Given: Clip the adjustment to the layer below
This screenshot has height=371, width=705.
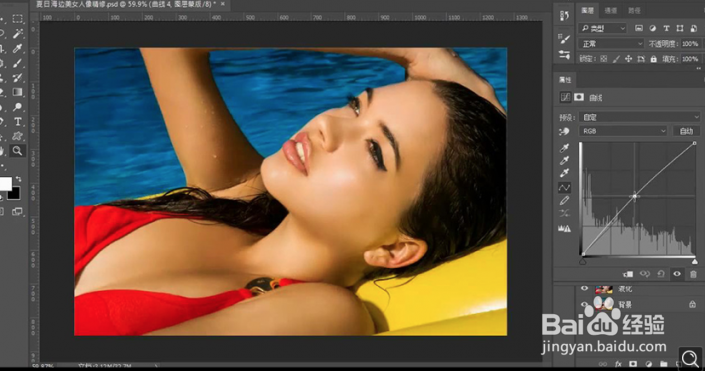Looking at the screenshot, I should [628, 274].
